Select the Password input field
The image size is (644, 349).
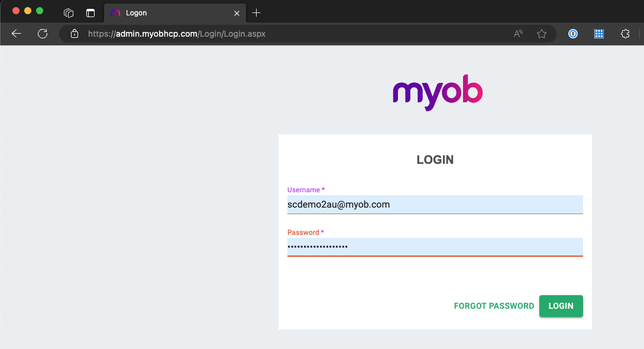pyautogui.click(x=435, y=247)
